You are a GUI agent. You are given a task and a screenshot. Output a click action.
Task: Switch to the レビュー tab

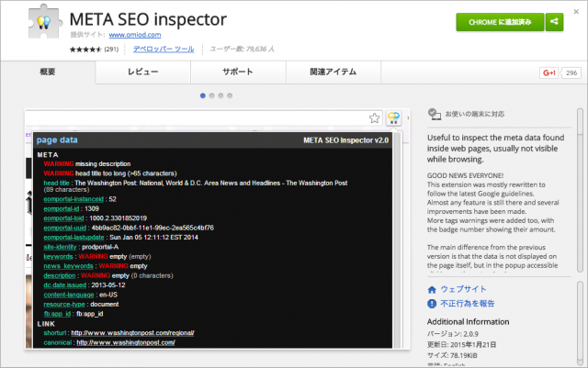[x=142, y=72]
